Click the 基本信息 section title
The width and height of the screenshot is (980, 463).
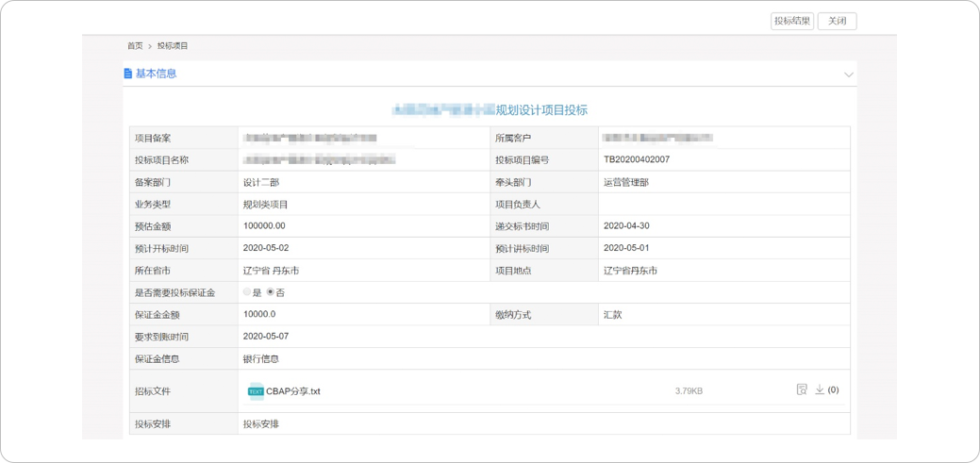point(156,74)
